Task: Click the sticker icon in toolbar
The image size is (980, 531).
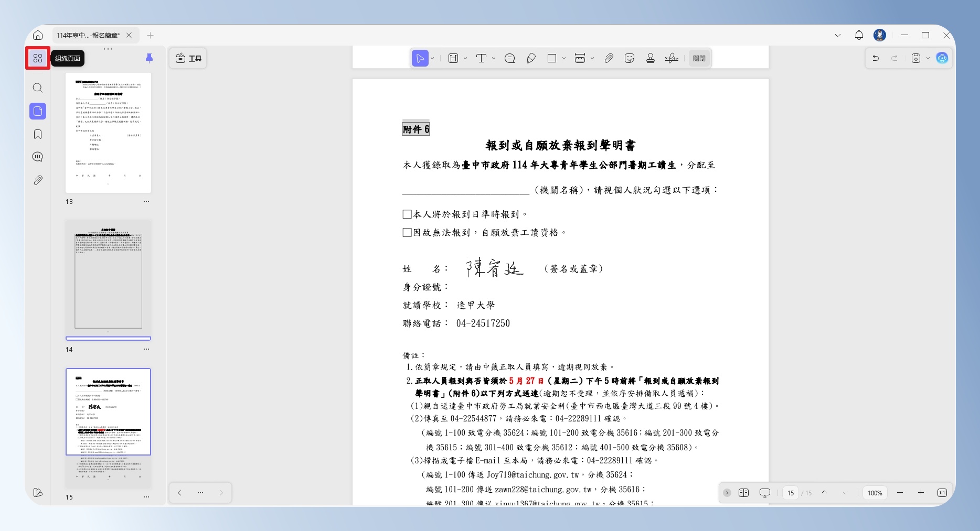Action: pyautogui.click(x=630, y=58)
